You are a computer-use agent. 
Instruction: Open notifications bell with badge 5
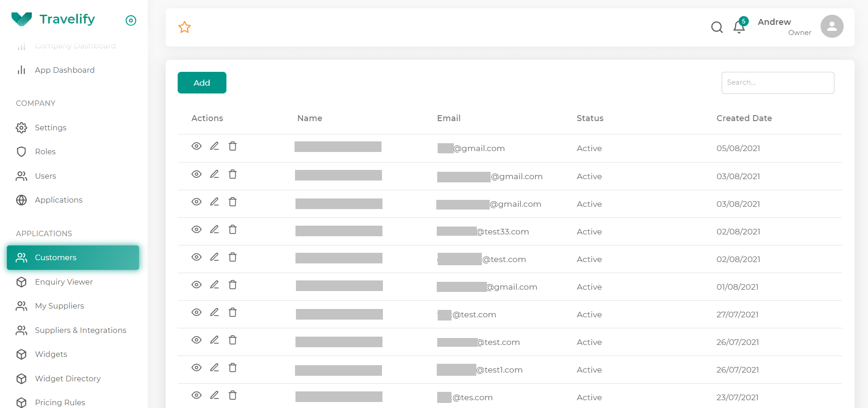click(739, 27)
